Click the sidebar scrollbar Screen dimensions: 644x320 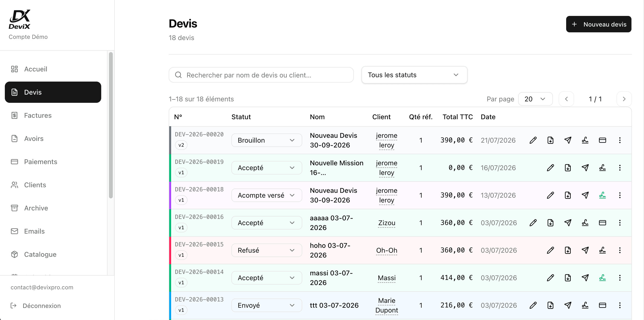tap(111, 125)
